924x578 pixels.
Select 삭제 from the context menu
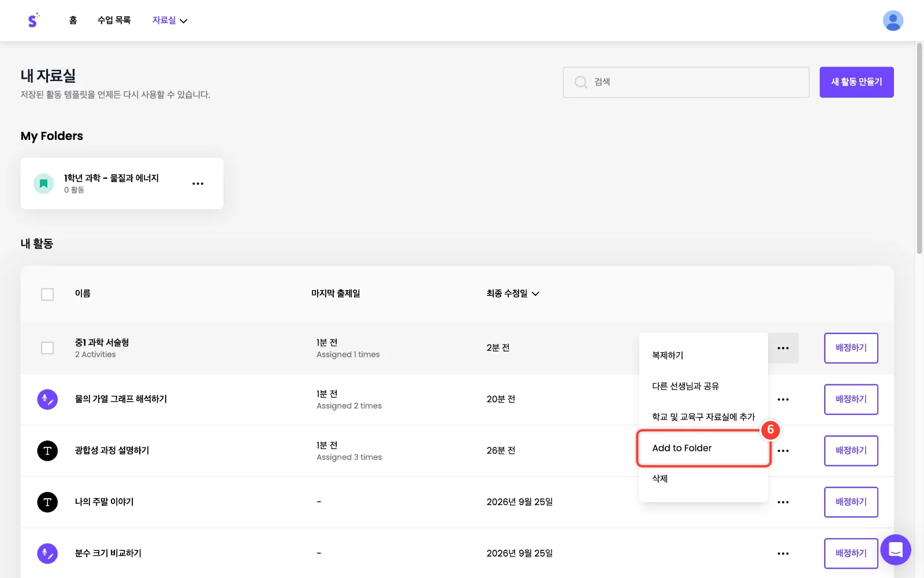[703, 479]
